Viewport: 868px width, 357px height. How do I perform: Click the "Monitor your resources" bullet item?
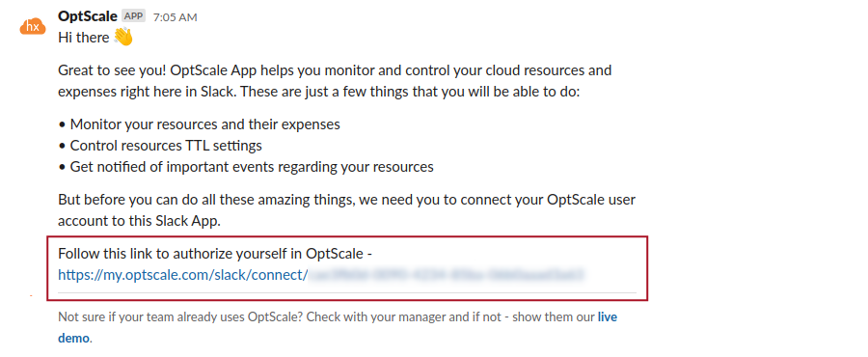pos(200,124)
